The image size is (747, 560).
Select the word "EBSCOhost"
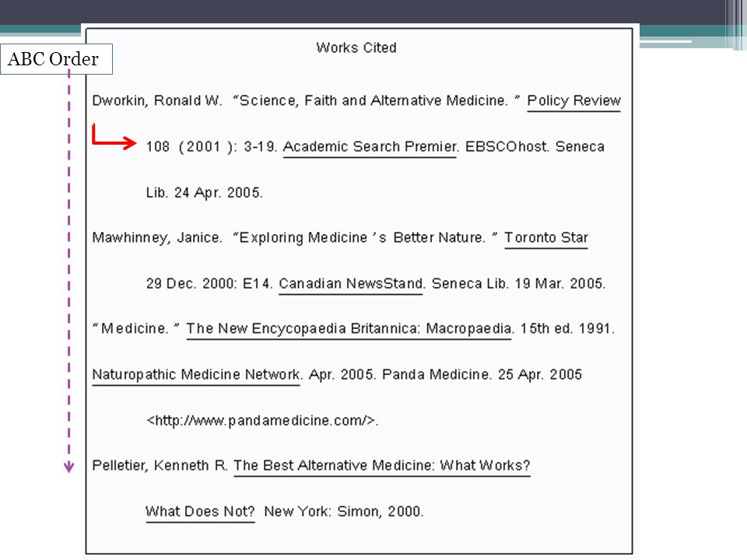(x=506, y=146)
